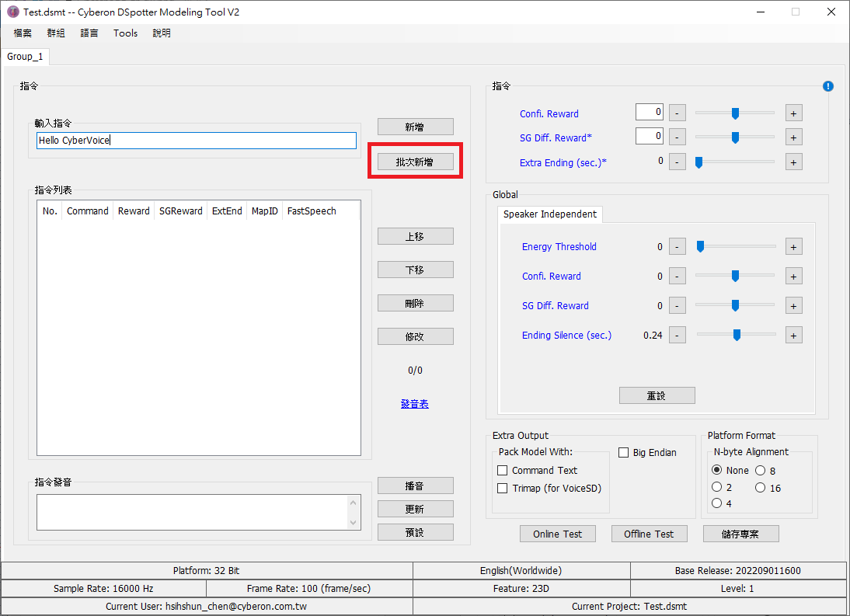The height and width of the screenshot is (616, 850).
Task: Open the Tools menu
Action: click(125, 33)
